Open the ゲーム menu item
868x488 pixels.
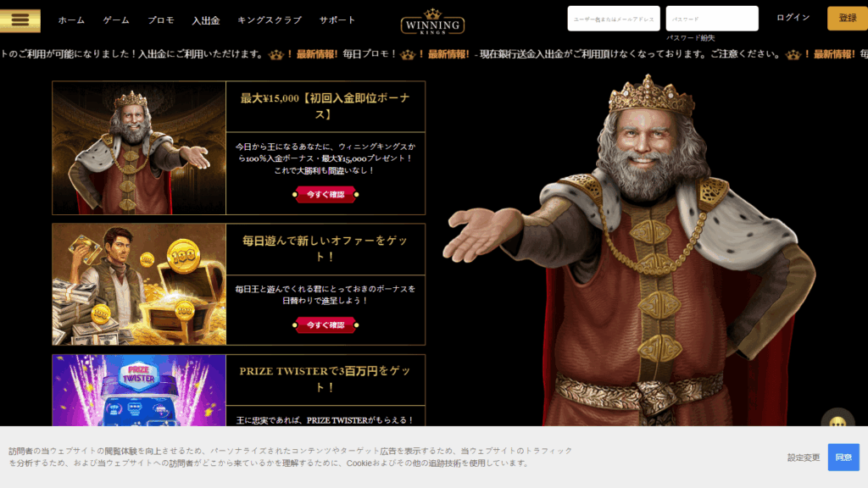(116, 20)
